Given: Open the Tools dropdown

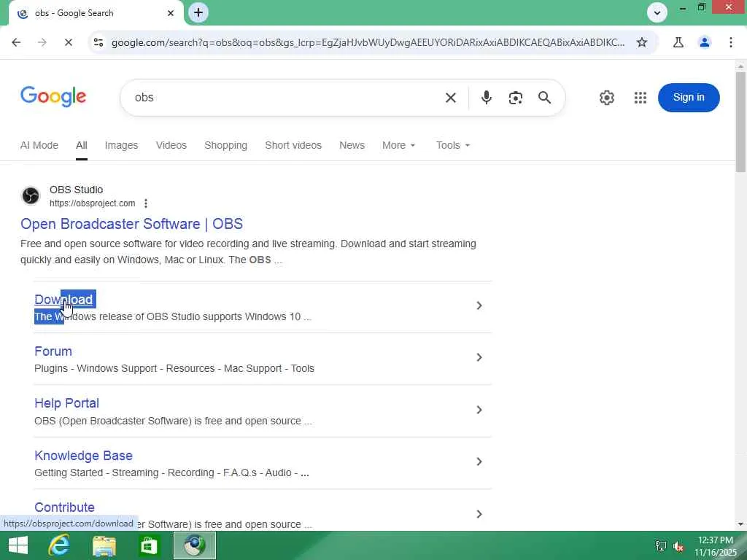Looking at the screenshot, I should (452, 145).
